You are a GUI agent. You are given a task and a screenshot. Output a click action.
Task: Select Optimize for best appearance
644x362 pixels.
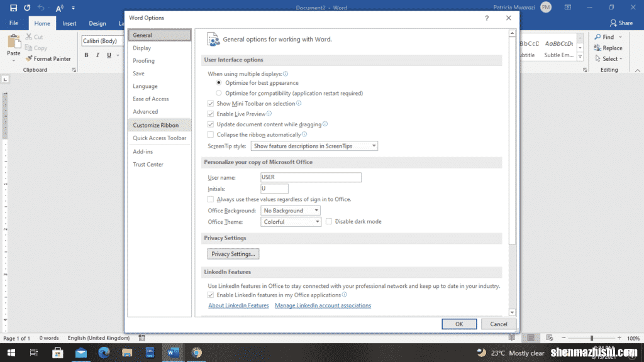point(219,83)
